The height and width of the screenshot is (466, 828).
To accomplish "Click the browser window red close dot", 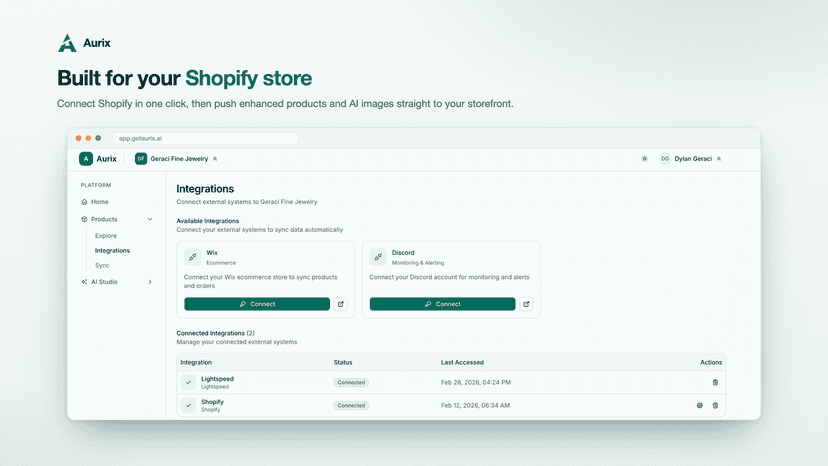I will (78, 138).
